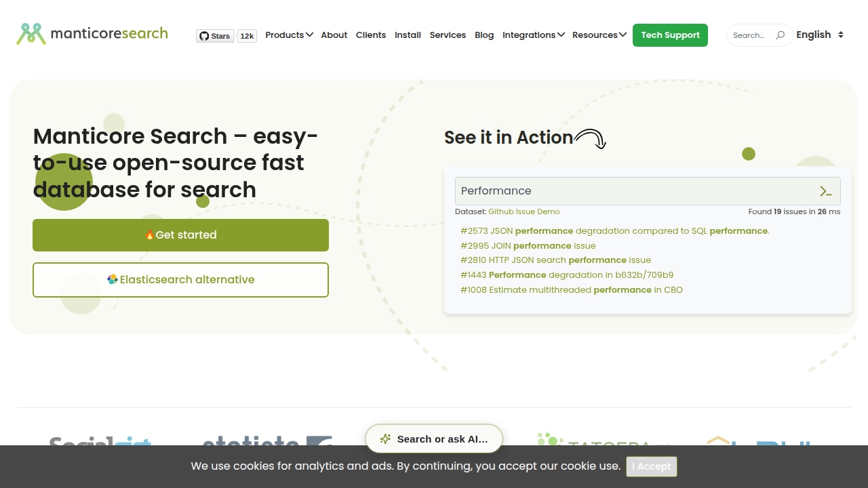868x488 pixels.
Task: Accept cookies with I Accept button
Action: 652,466
